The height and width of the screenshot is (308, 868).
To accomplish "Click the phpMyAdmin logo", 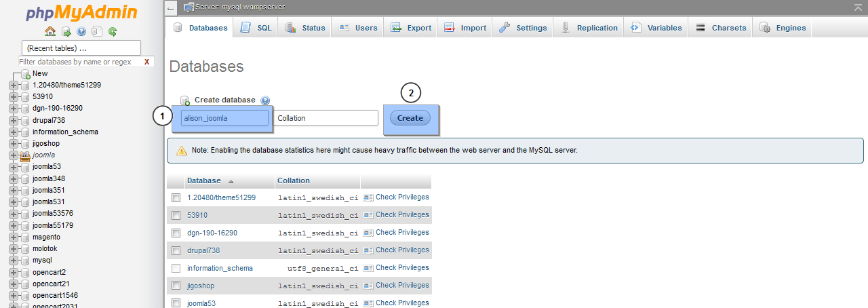I will click(81, 13).
